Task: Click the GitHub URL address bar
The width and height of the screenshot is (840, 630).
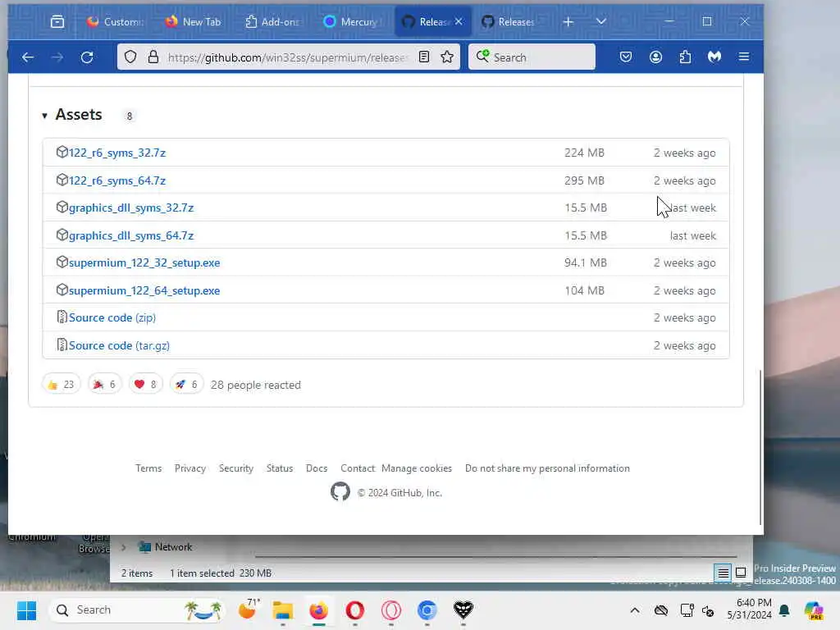Action: point(288,57)
